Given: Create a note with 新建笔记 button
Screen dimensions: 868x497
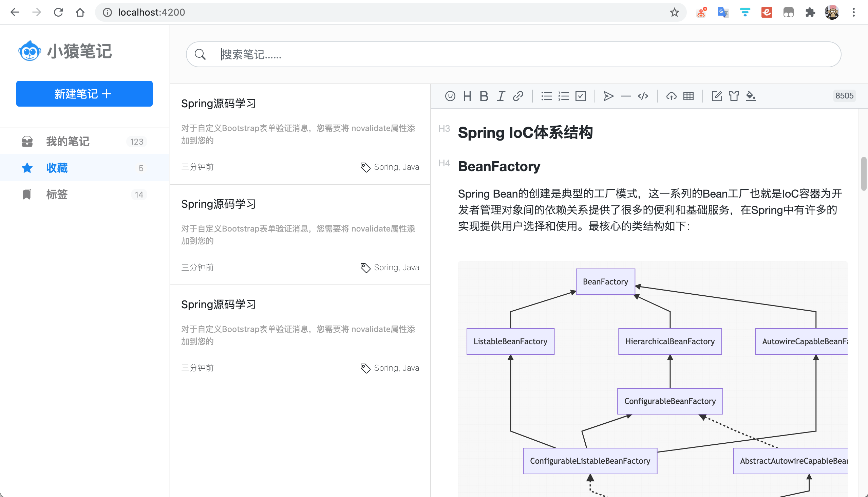Looking at the screenshot, I should point(84,94).
